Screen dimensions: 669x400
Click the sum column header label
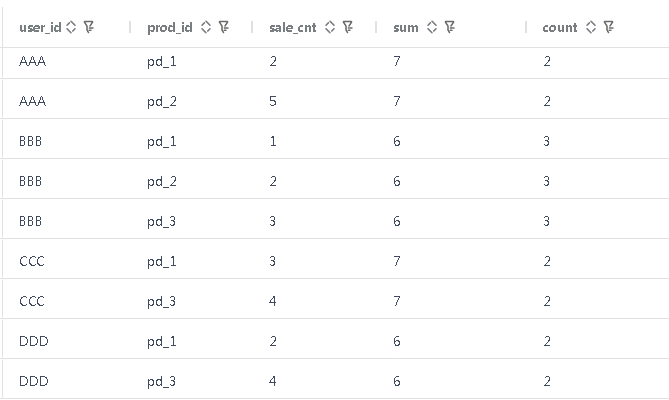[x=406, y=28]
